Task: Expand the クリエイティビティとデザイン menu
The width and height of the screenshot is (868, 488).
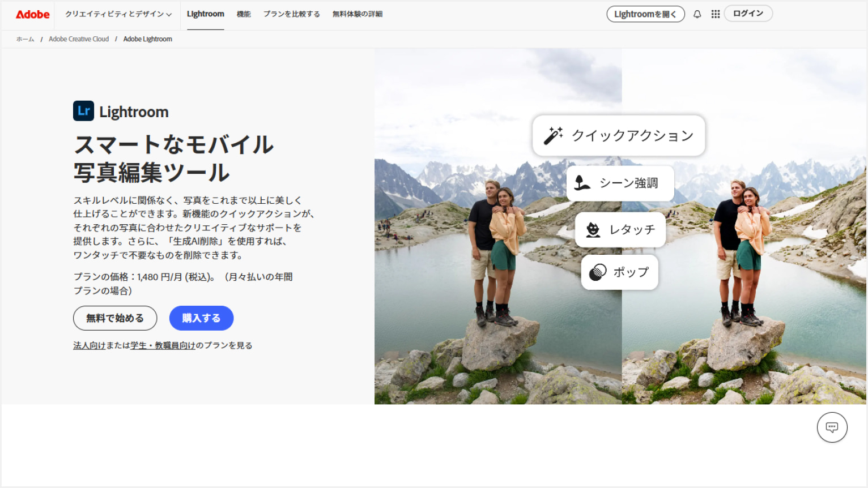Action: 118,14
